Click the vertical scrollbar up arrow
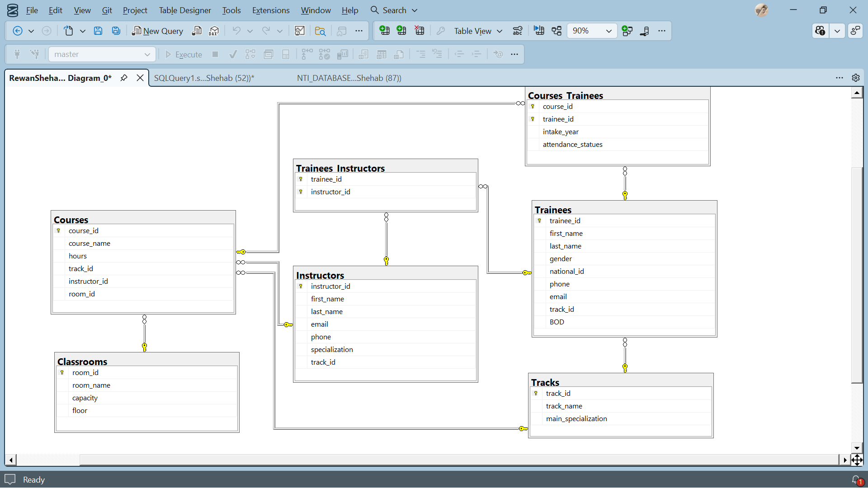This screenshot has height=488, width=868. 857,93
